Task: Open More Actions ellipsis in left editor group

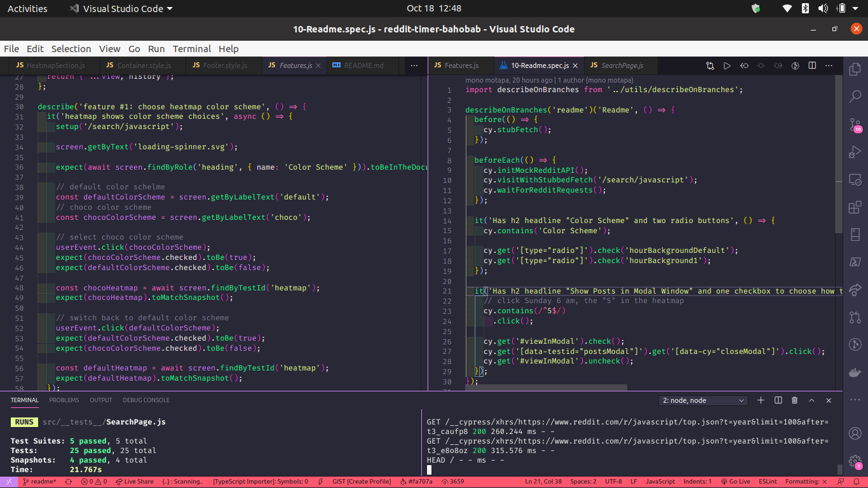Action: tap(414, 65)
